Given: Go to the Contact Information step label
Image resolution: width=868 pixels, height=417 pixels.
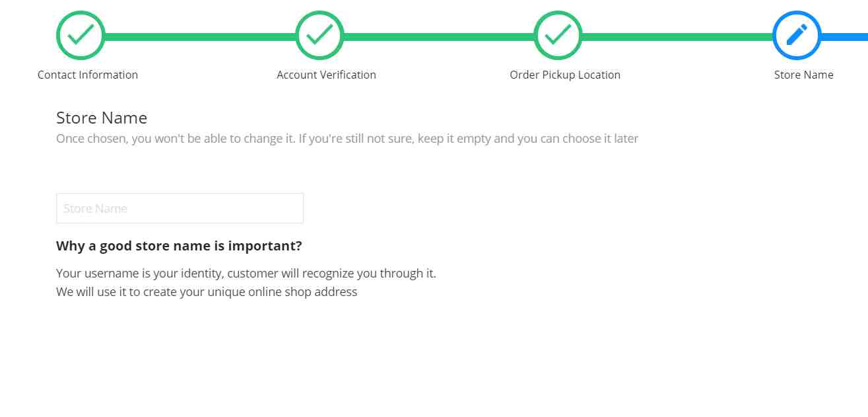Looking at the screenshot, I should point(88,75).
